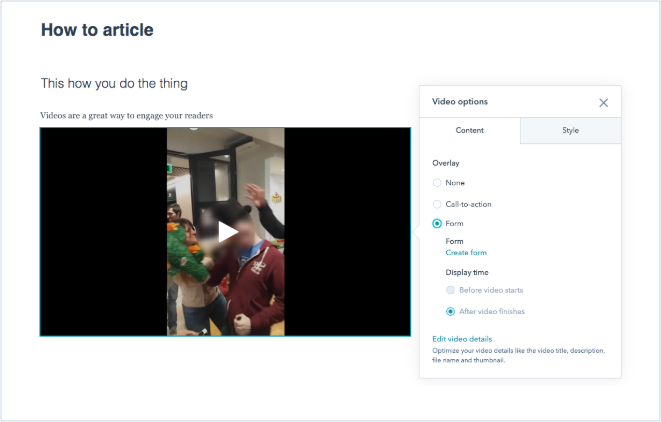
Task: Open the Create form link
Action: coord(466,253)
